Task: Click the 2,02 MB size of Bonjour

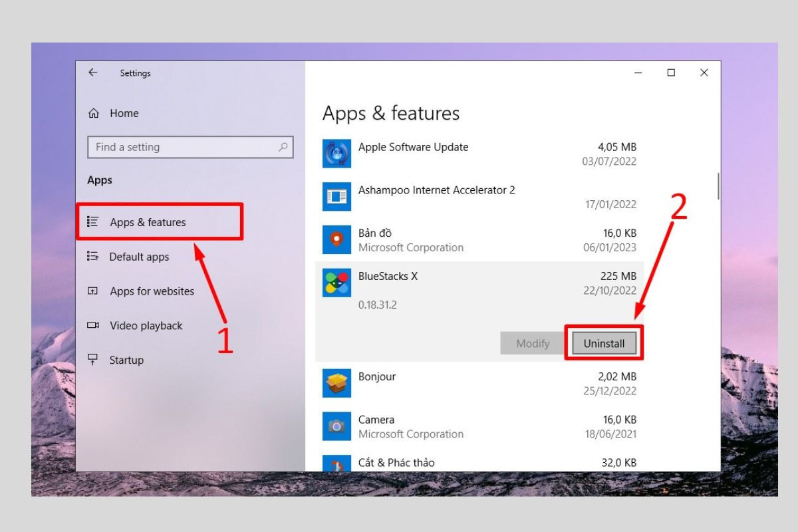Action: click(x=617, y=376)
